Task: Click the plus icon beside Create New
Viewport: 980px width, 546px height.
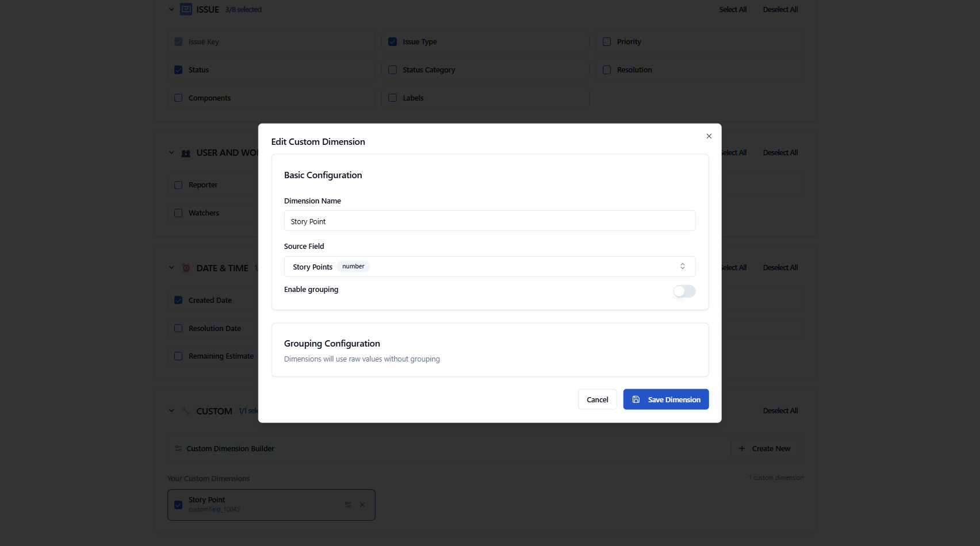Action: 742,448
